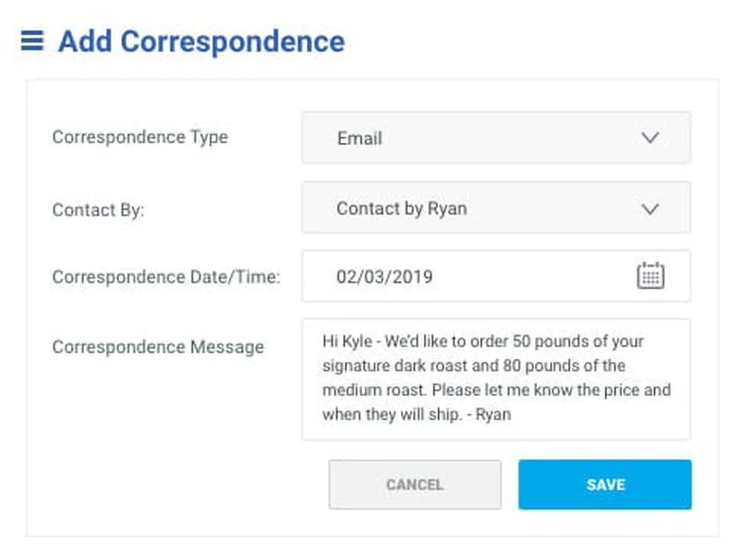748x560 pixels.
Task: Expand the Contact By chevron arrow
Action: click(x=650, y=209)
